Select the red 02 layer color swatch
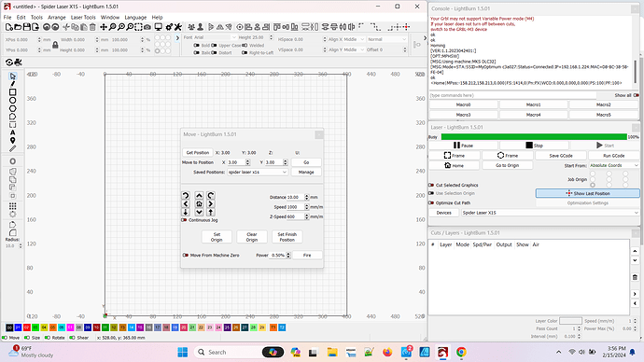The width and height of the screenshot is (644, 362). (x=27, y=327)
